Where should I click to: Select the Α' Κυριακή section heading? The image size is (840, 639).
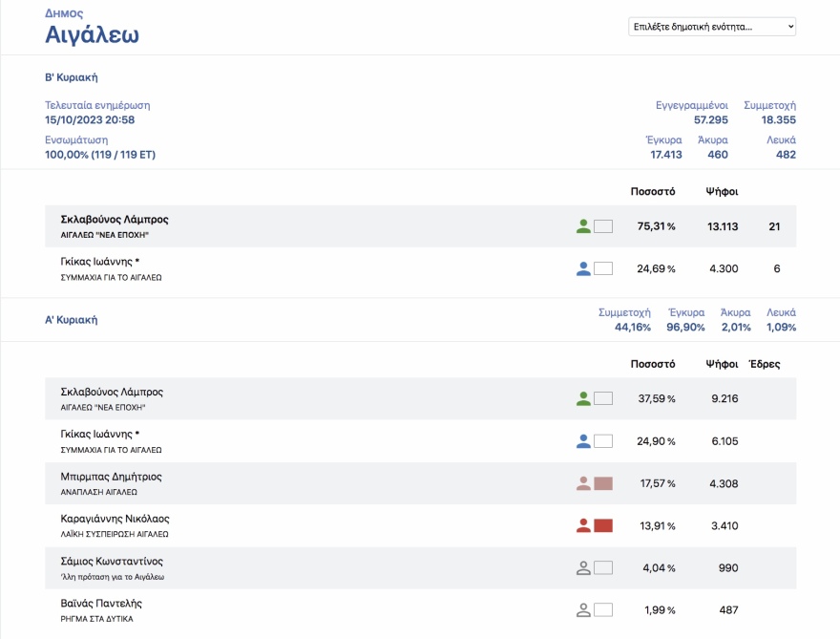[72, 320]
